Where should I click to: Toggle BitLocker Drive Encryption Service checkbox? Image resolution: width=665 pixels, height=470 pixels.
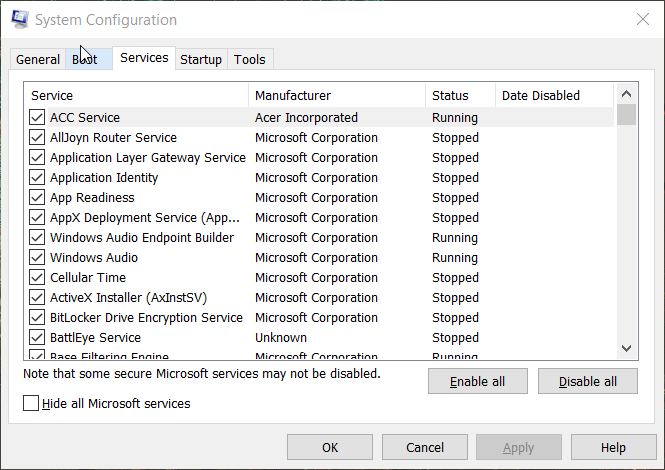(37, 317)
